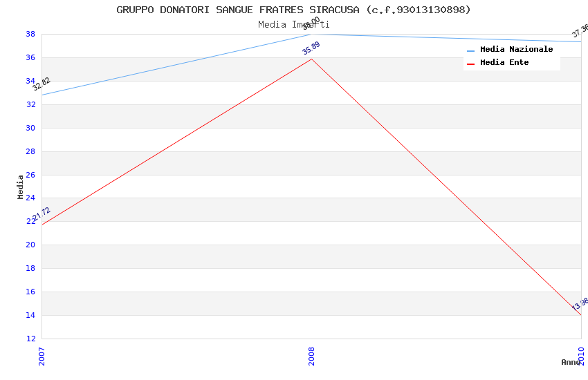
Task: Select the red Media Ente legend swatch
Action: [470, 64]
